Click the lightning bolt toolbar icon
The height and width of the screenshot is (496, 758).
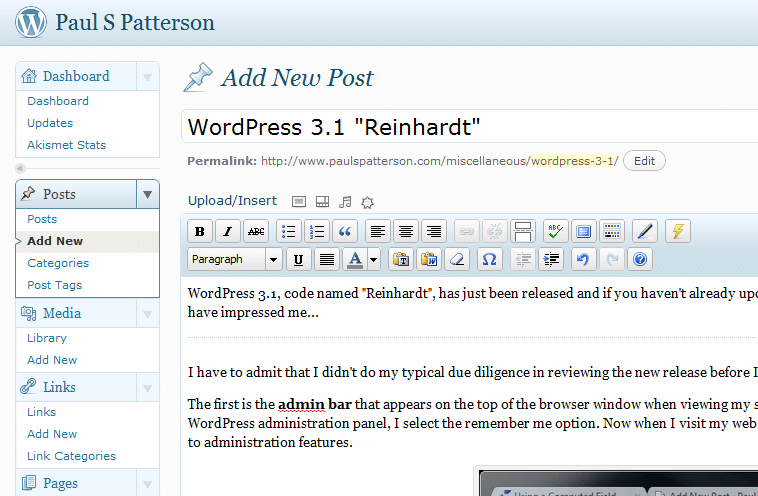(x=677, y=232)
